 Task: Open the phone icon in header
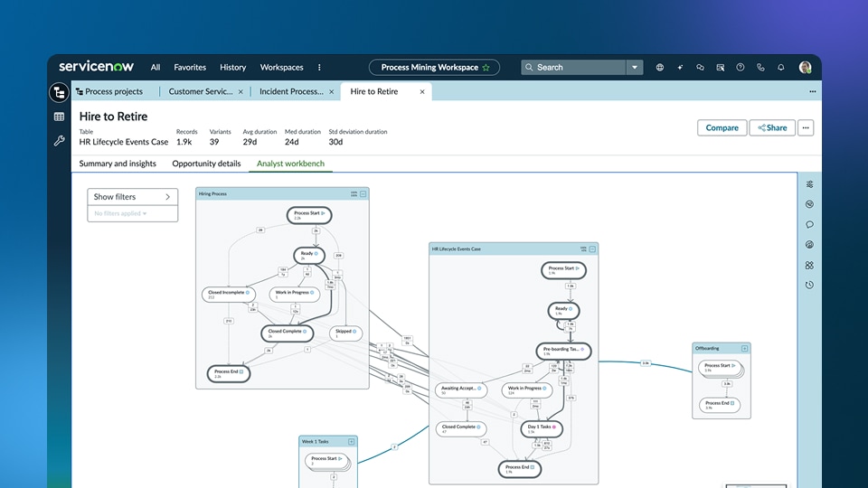click(760, 68)
